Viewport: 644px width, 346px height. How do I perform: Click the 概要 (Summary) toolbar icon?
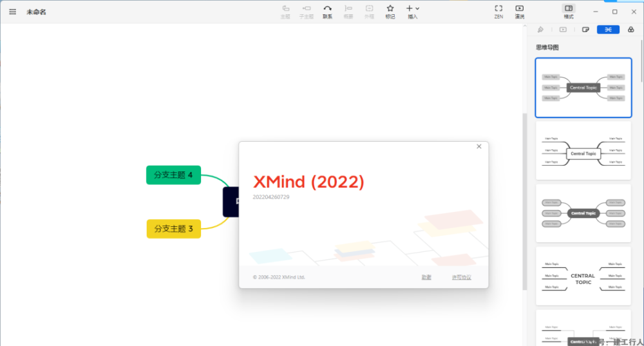tap(348, 12)
